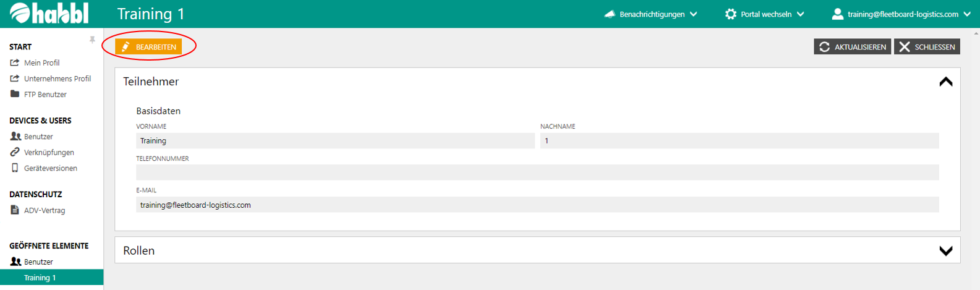Click the Portal wechseln gear icon
This screenshot has height=290, width=980.
tap(730, 14)
